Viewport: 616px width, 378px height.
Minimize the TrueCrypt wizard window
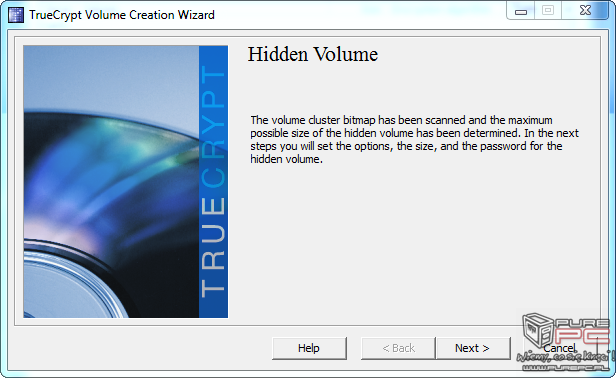521,11
